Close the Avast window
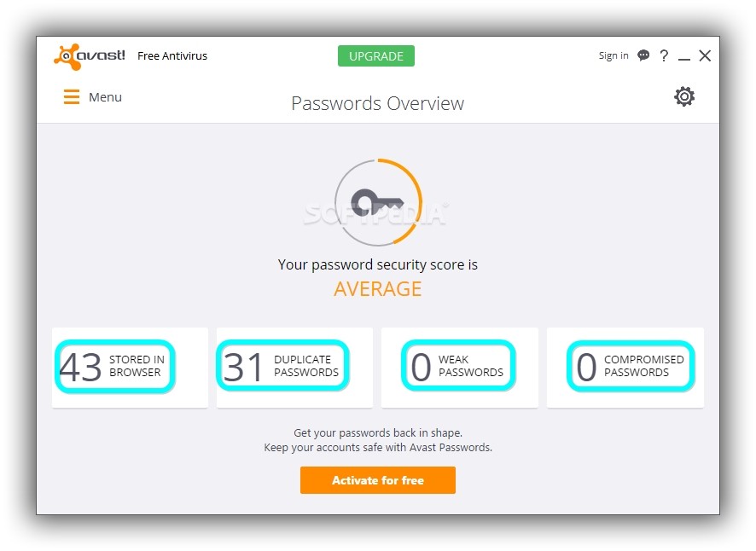This screenshot has width=756, height=551. coord(705,56)
